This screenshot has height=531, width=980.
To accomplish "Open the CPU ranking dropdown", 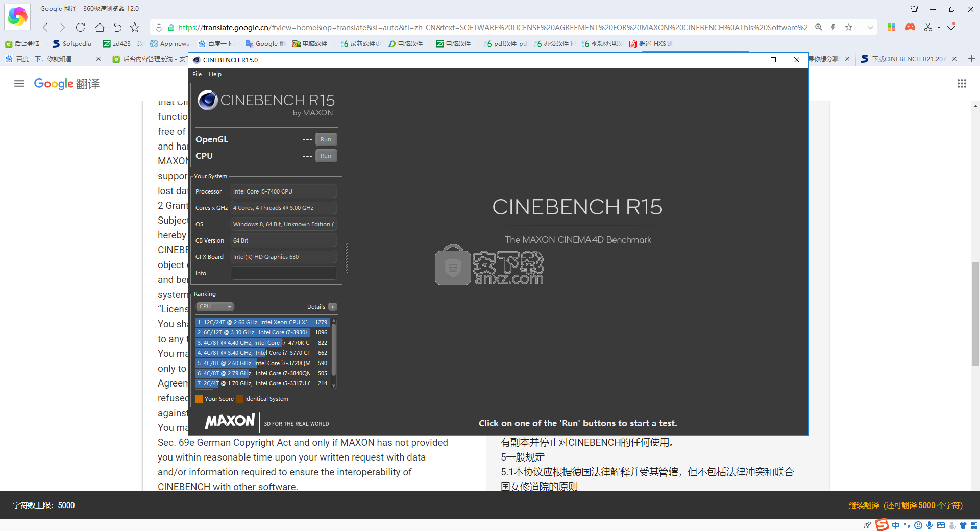I will pos(215,306).
